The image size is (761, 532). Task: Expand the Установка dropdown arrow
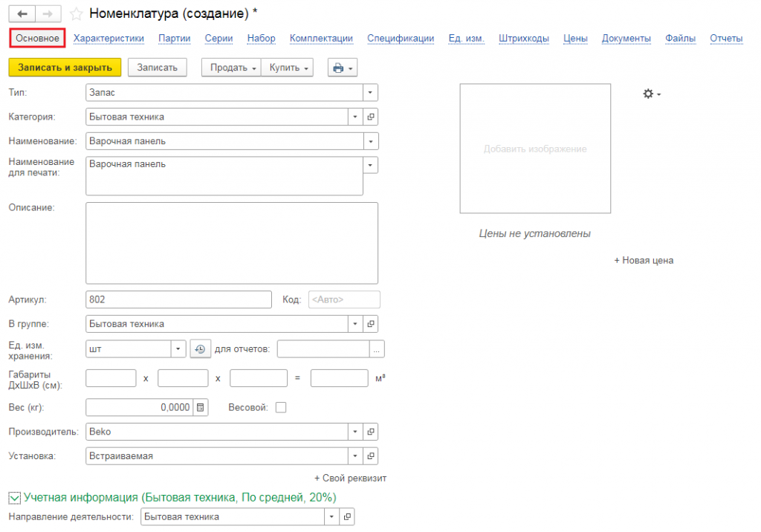point(355,455)
